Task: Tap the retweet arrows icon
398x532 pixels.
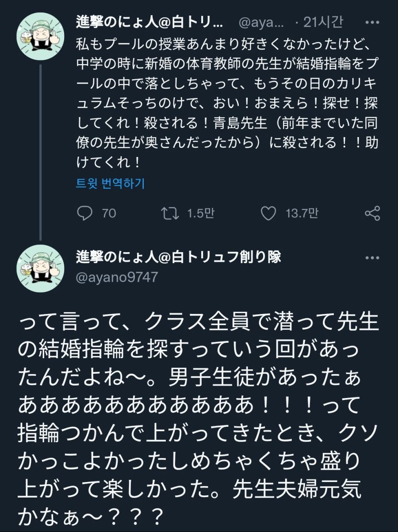Action: (170, 214)
